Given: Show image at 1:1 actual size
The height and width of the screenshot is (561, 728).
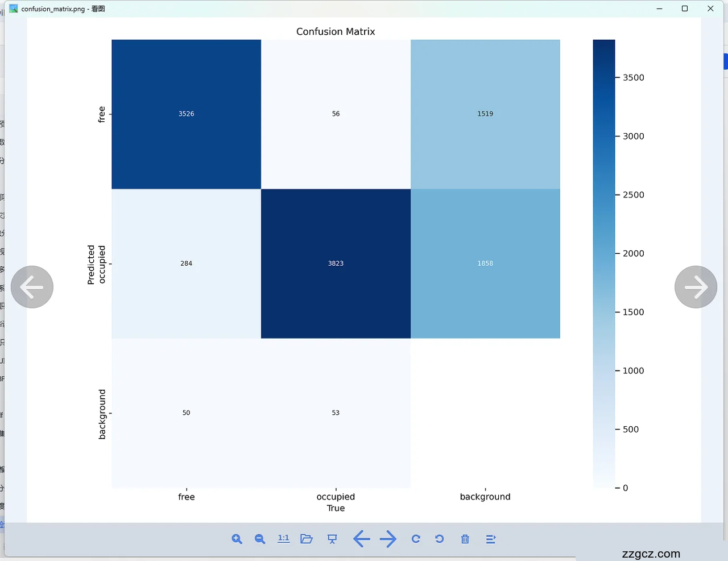Looking at the screenshot, I should 283,539.
